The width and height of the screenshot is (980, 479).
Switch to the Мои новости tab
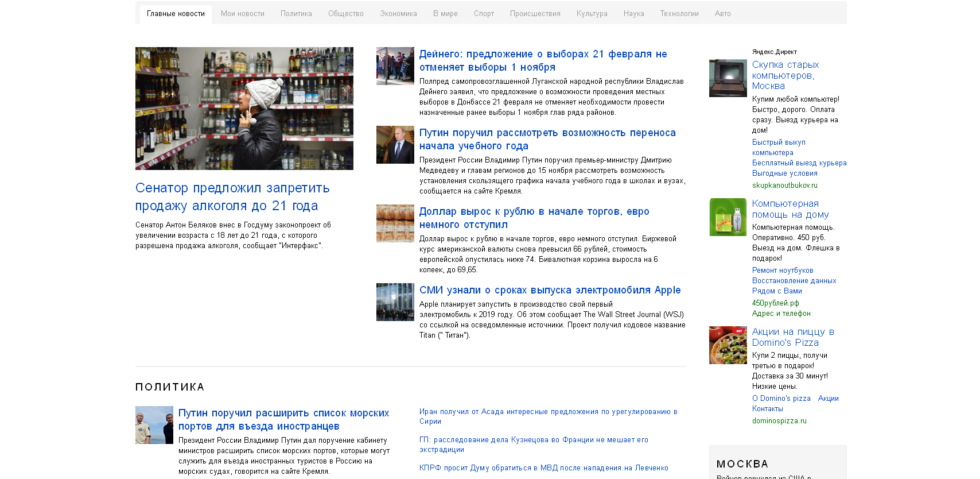click(x=243, y=14)
